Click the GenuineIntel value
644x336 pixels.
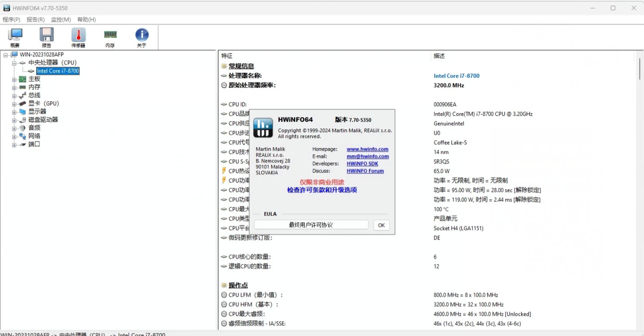[x=449, y=123]
